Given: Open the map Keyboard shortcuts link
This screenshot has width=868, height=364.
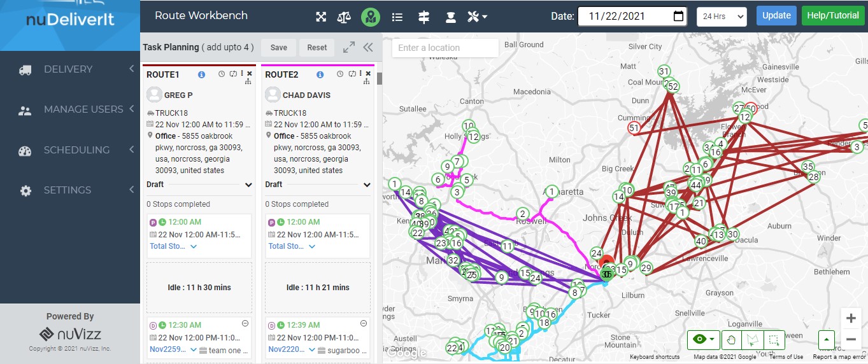Looking at the screenshot, I should [655, 357].
